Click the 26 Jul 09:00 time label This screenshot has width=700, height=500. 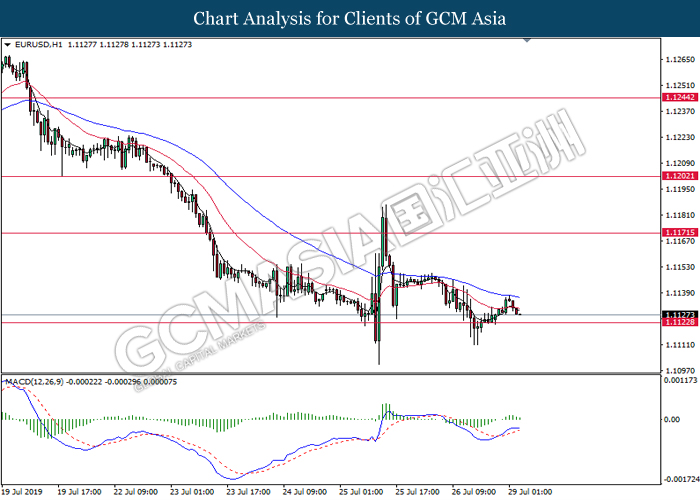pyautogui.click(x=474, y=492)
